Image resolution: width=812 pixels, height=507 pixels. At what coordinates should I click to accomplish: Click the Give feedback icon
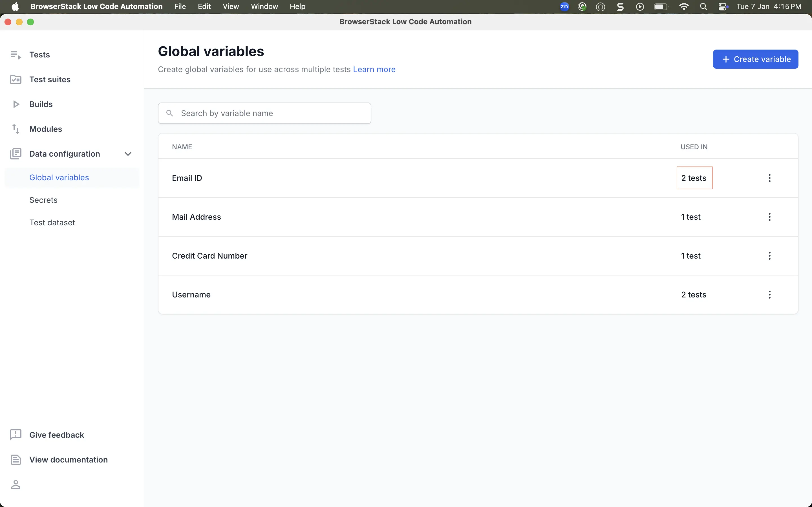click(x=16, y=435)
